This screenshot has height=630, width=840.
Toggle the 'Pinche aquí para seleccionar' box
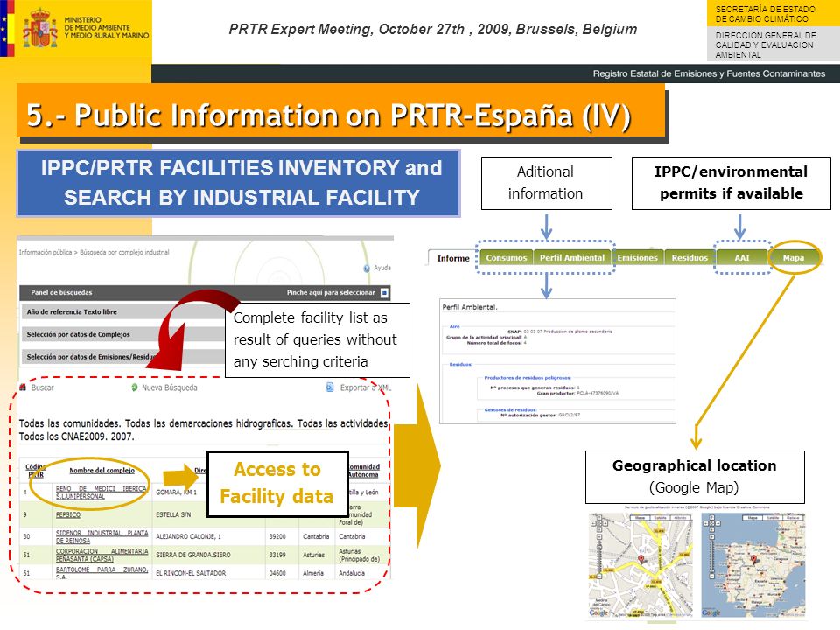[384, 293]
